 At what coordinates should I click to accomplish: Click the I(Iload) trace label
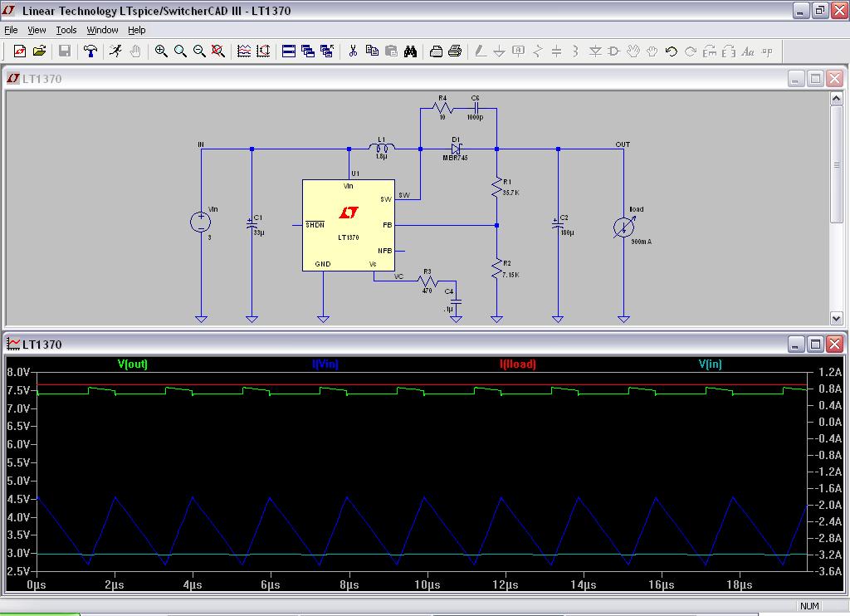pyautogui.click(x=518, y=364)
